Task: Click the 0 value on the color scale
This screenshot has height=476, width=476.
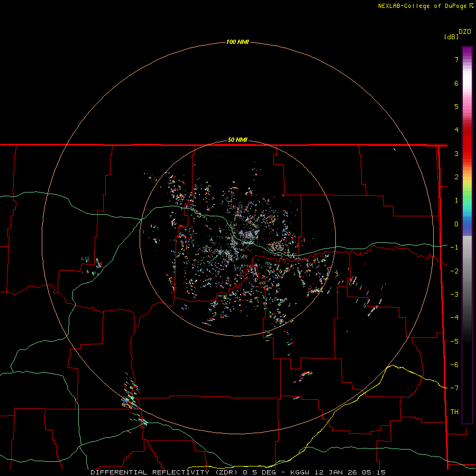Action: (456, 224)
